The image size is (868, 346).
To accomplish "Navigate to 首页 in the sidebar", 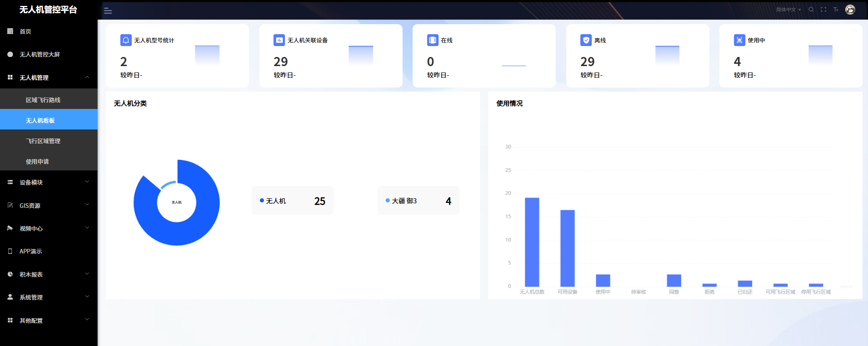I will [x=26, y=31].
